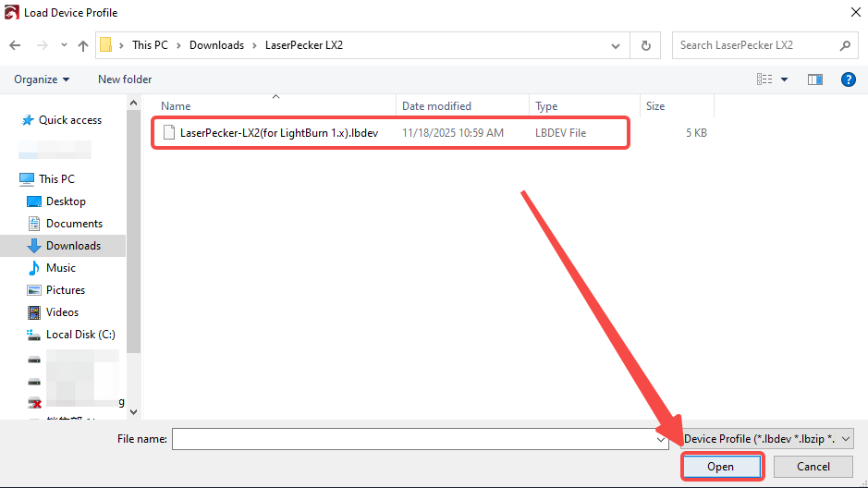
Task: Sort by Date modified column header
Action: pyautogui.click(x=436, y=106)
